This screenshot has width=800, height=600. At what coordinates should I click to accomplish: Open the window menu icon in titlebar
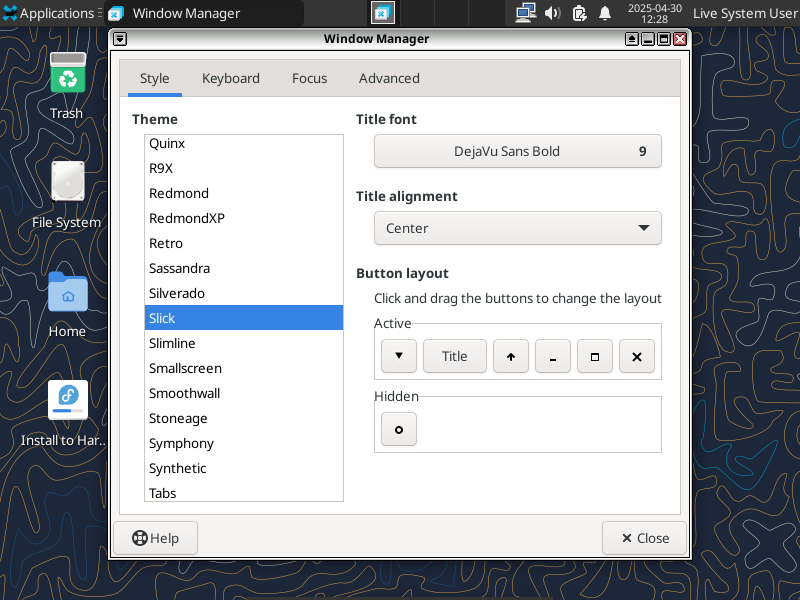[120, 39]
